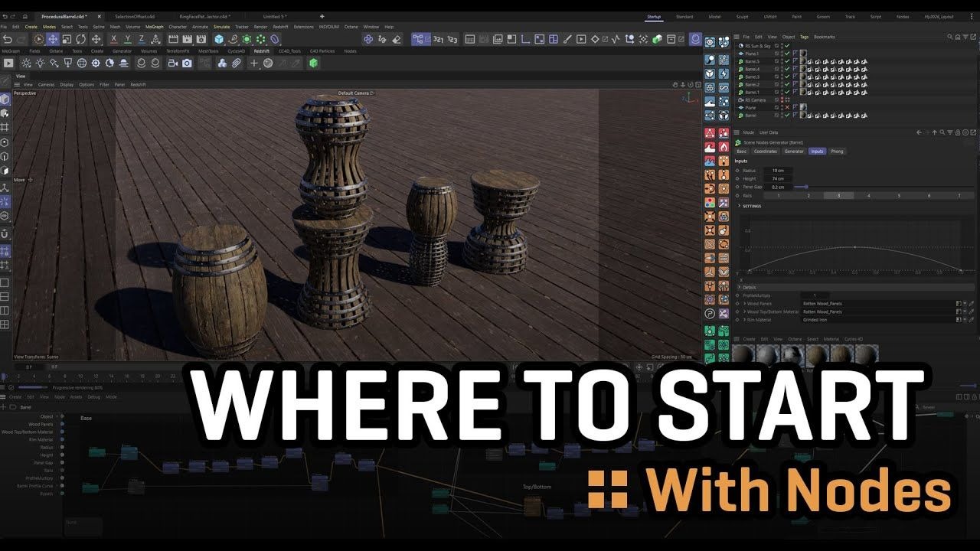Open dropdown arrow on Wood Panels material row
Screen dimensions: 980x551
point(965,304)
